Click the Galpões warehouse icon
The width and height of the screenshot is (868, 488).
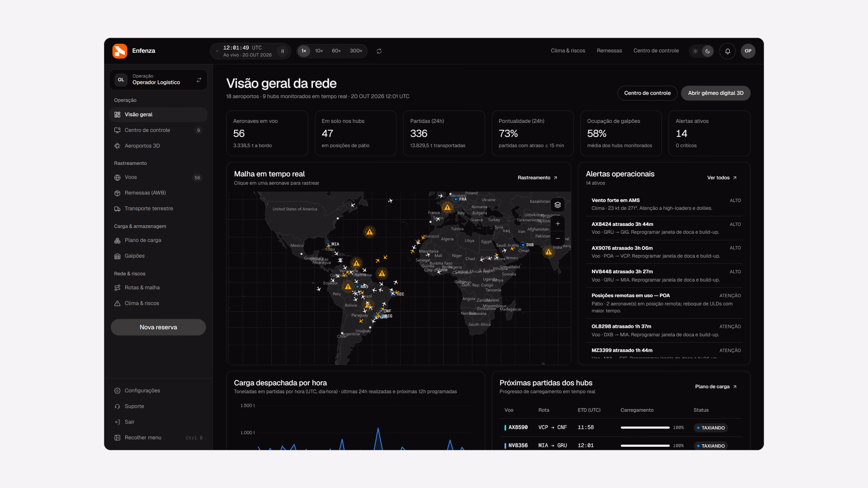117,256
